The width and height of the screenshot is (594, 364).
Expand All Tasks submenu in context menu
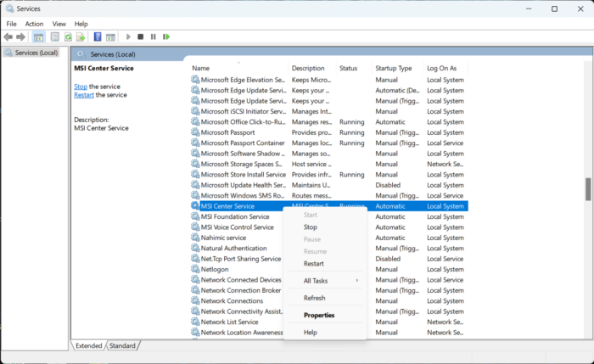click(x=325, y=281)
